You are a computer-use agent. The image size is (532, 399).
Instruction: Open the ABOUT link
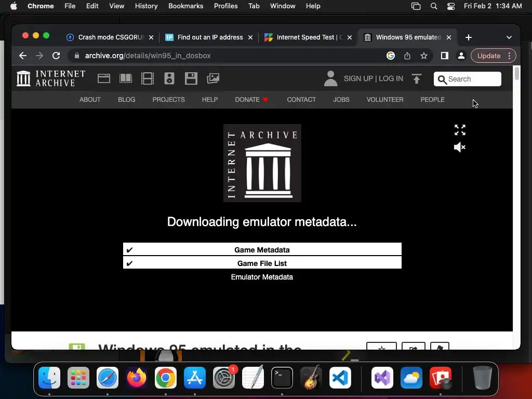(x=90, y=99)
